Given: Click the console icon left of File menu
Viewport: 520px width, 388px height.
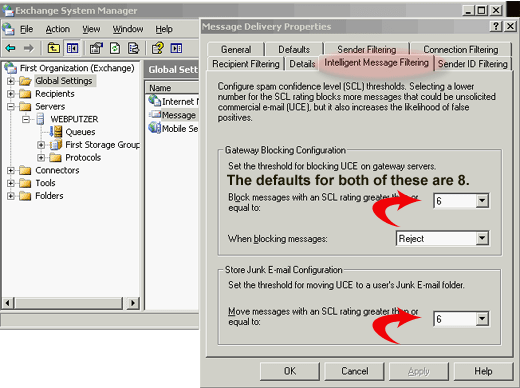Looking at the screenshot, I should click(x=8, y=29).
